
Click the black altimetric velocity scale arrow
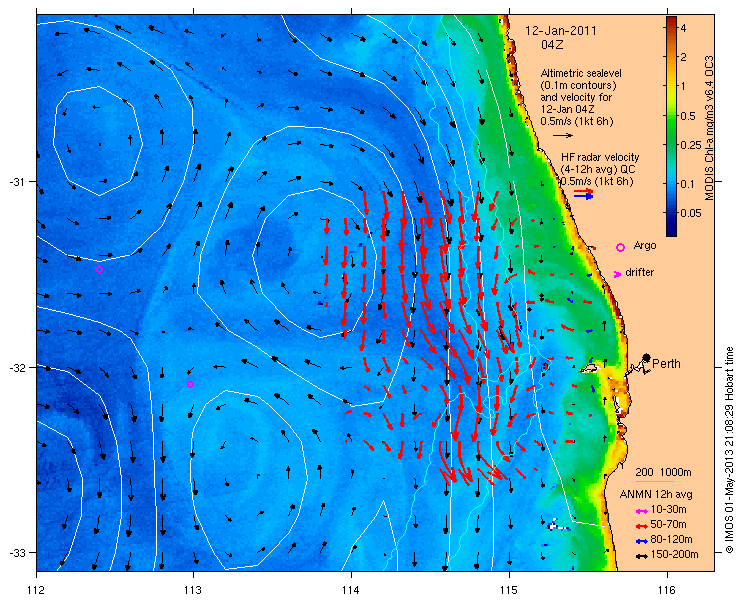(x=563, y=135)
